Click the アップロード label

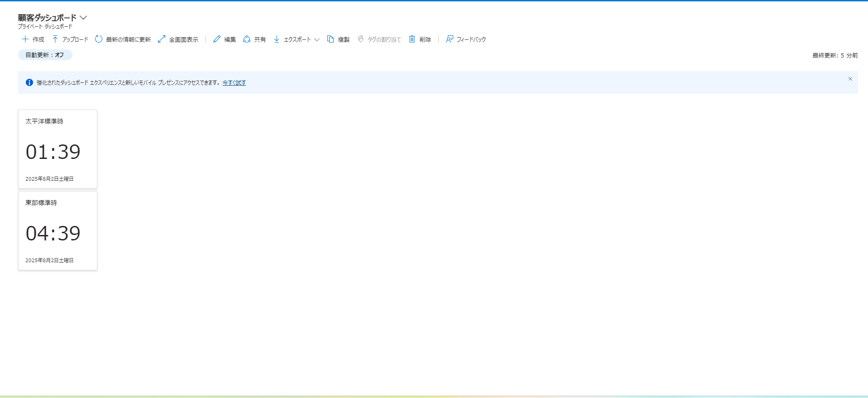[x=75, y=40]
